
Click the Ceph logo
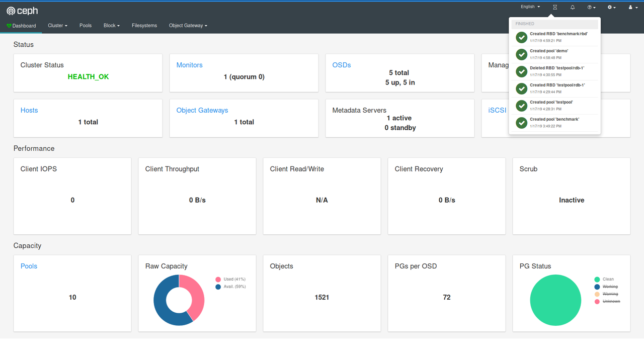[22, 11]
